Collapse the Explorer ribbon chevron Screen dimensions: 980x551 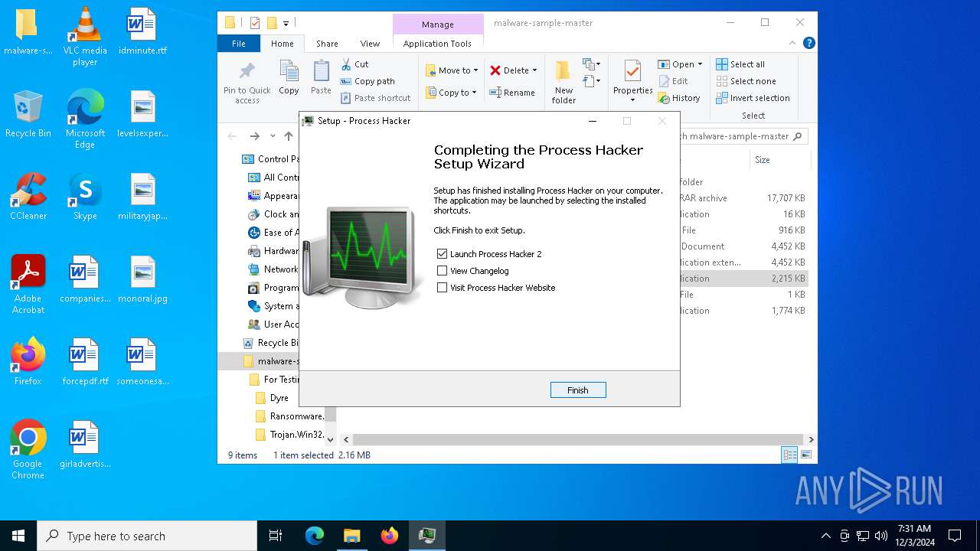point(792,44)
